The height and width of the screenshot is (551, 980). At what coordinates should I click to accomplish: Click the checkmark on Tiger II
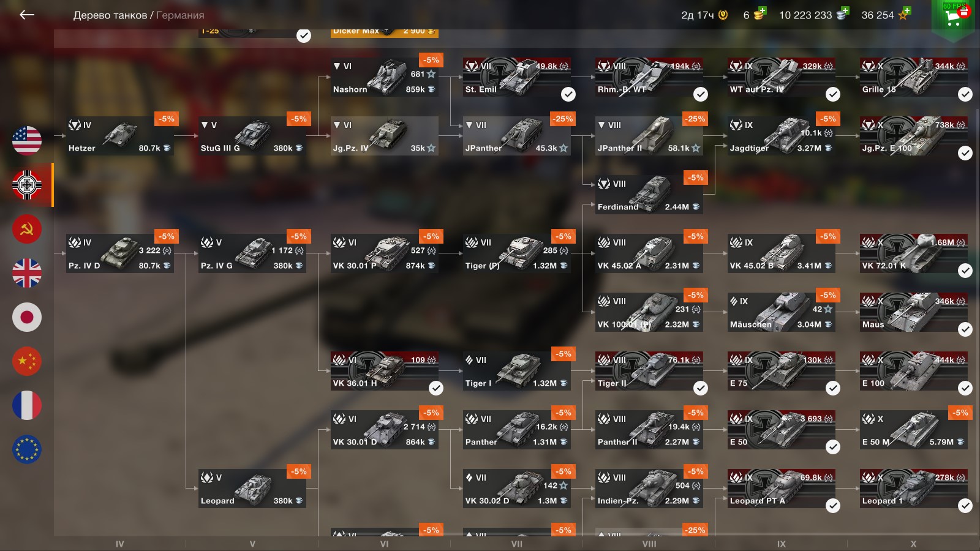tap(701, 388)
